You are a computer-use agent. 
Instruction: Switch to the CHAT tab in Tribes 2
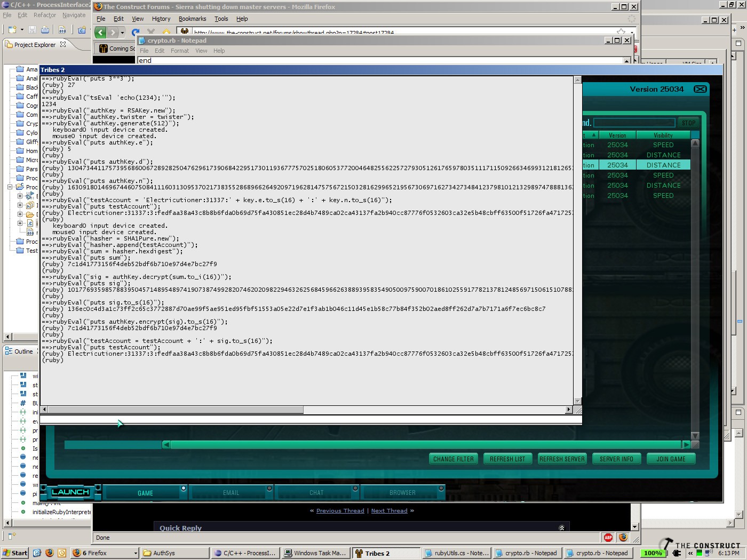click(316, 493)
